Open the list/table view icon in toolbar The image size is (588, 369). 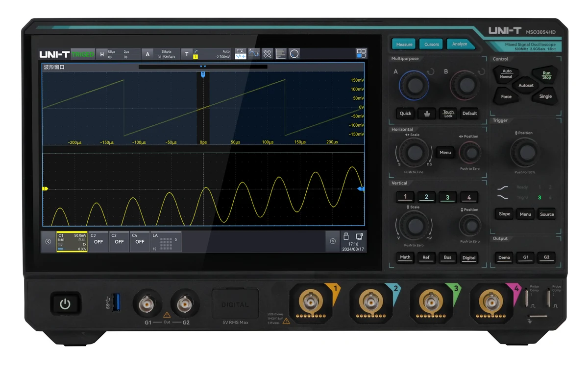[281, 54]
